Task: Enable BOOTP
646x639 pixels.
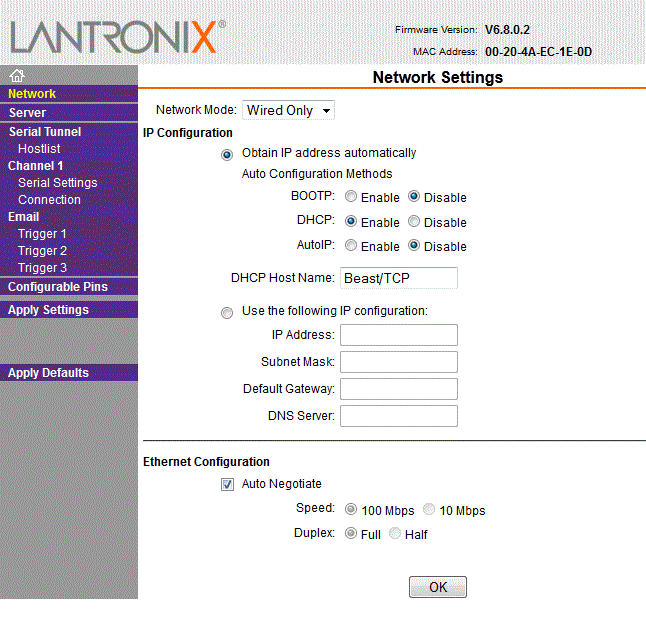Action: click(351, 197)
